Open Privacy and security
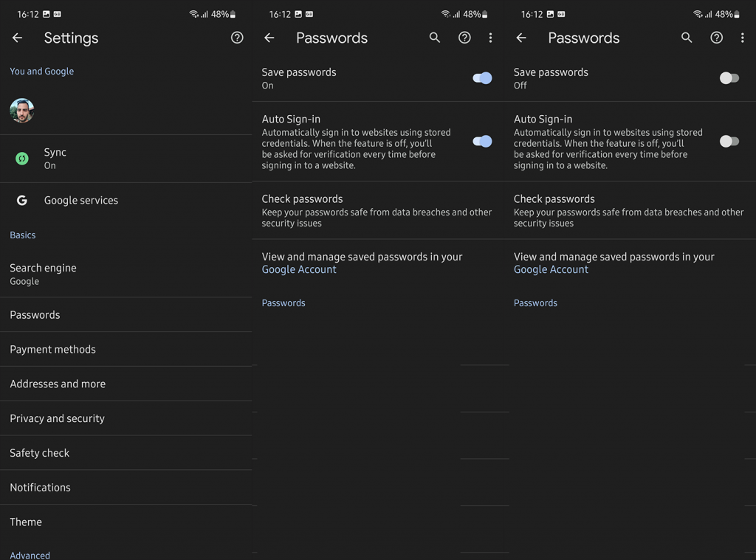This screenshot has width=756, height=560. click(x=126, y=418)
